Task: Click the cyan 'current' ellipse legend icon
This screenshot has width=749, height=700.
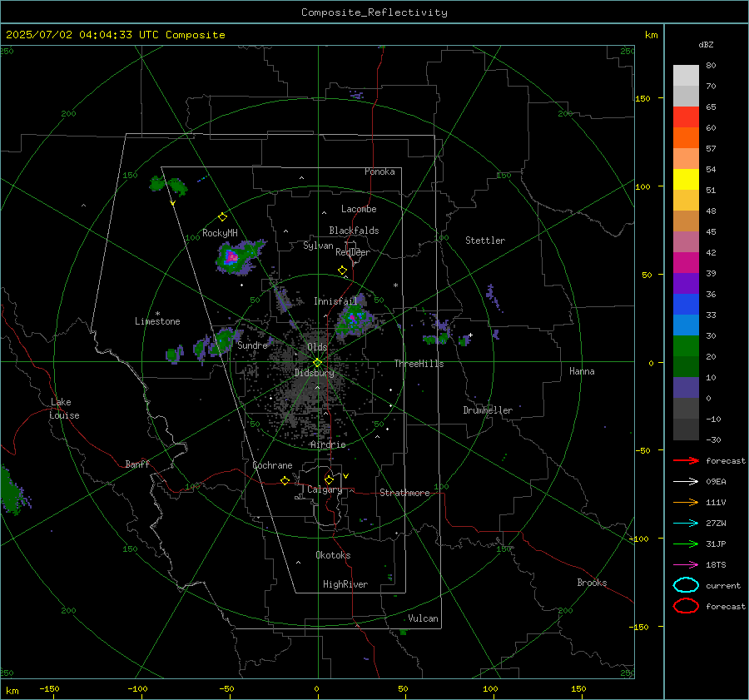Action: 686,585
